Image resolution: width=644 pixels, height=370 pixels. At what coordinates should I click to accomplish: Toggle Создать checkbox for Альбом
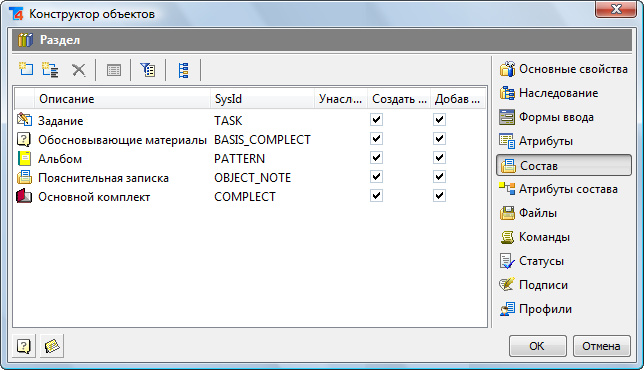[376, 158]
